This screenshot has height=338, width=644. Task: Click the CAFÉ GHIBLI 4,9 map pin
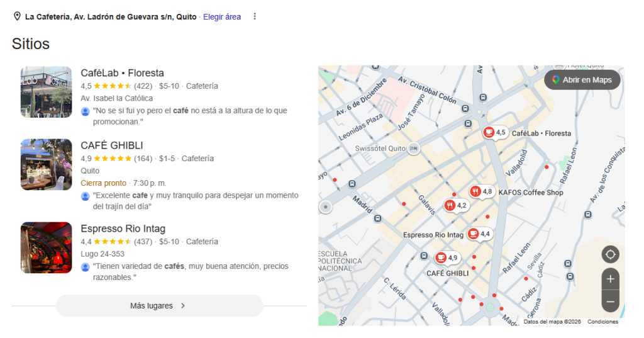[x=447, y=258]
